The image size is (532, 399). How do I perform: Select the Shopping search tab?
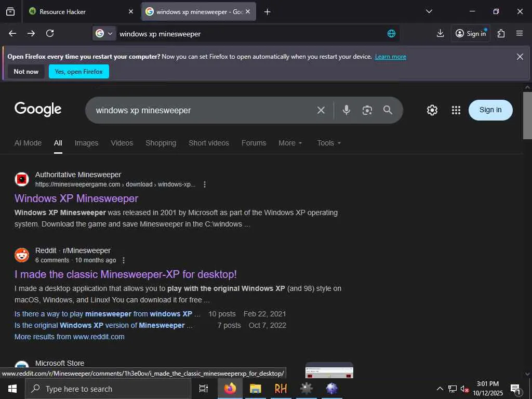coord(161,143)
